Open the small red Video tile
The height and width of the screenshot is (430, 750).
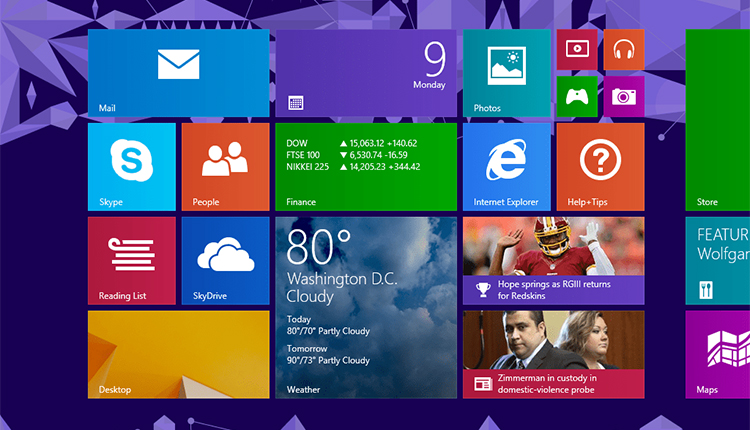(x=577, y=49)
